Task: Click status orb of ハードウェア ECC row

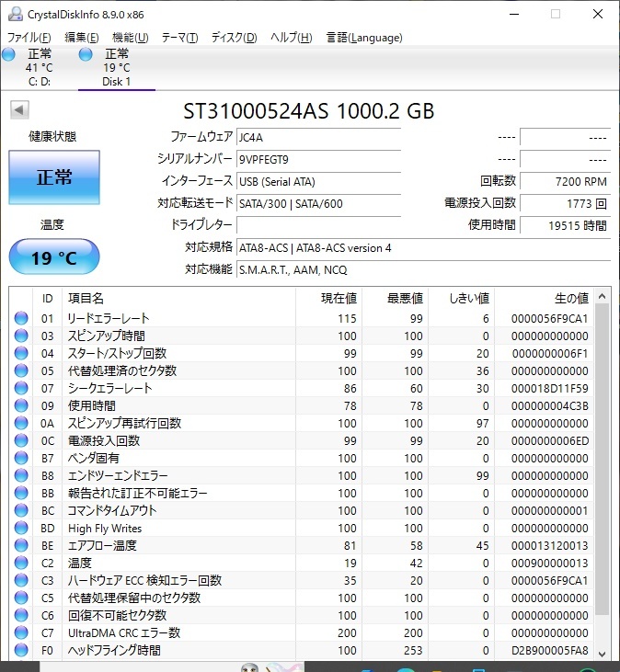Action: tap(21, 581)
